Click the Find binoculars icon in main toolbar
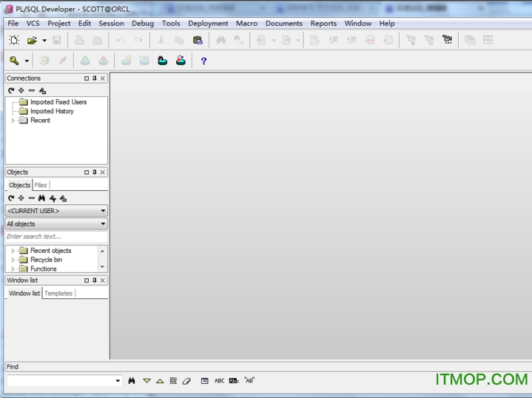 point(221,40)
